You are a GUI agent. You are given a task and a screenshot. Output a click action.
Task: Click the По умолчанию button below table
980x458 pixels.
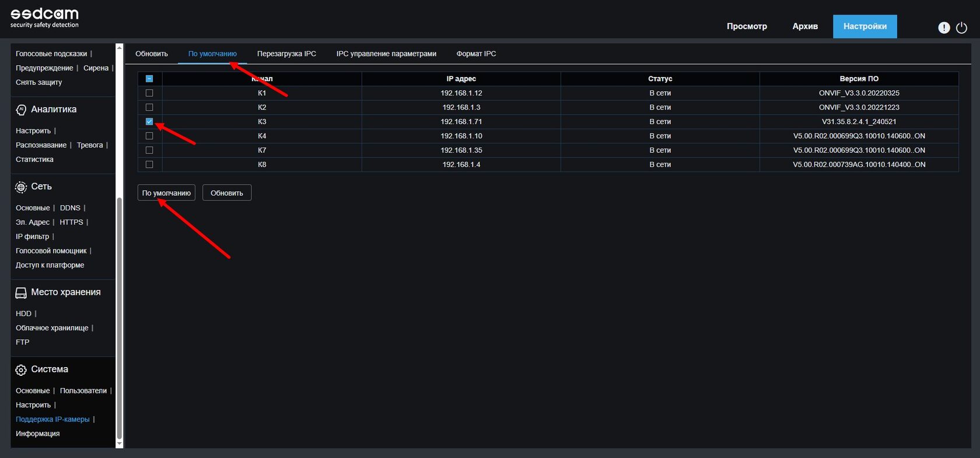(x=166, y=193)
